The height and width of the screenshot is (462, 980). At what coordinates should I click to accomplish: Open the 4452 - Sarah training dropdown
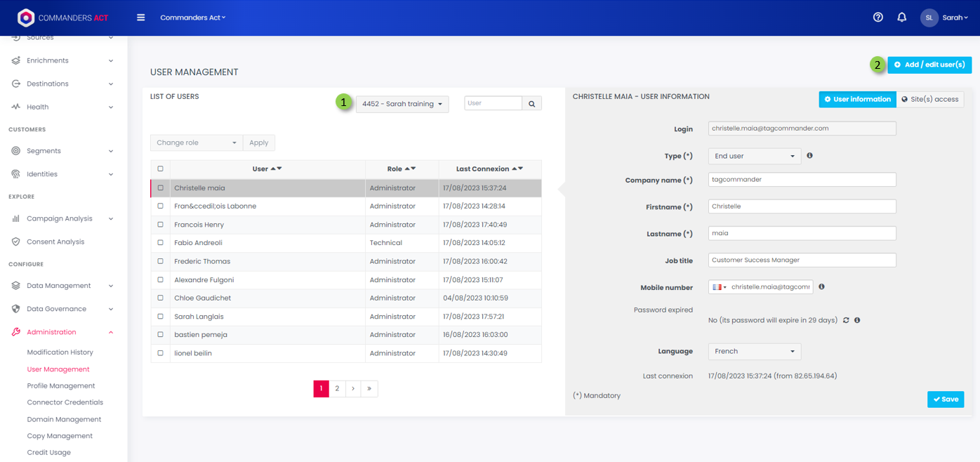click(402, 104)
